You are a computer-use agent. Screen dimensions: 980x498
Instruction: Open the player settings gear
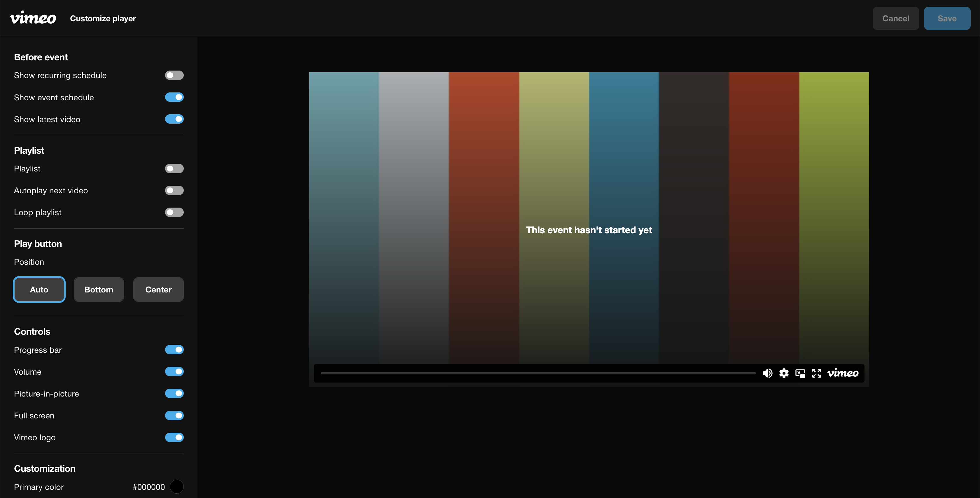[784, 373]
